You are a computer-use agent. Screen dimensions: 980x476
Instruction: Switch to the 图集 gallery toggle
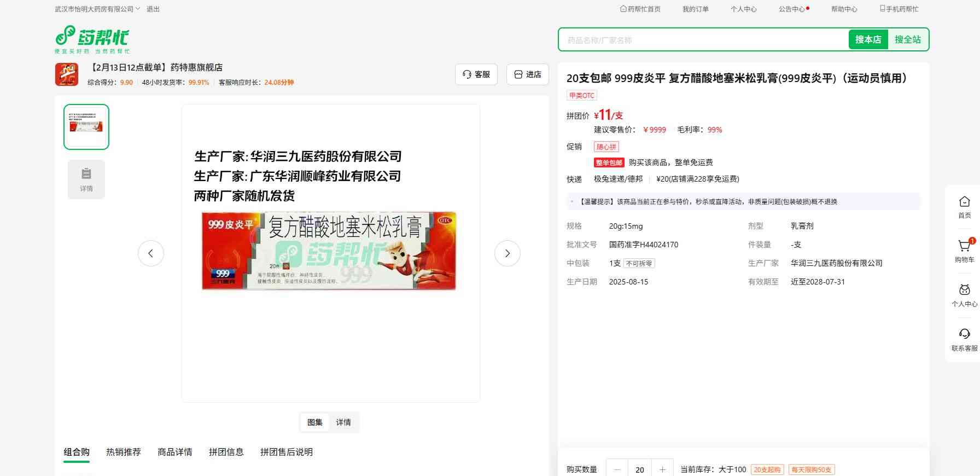(315, 422)
